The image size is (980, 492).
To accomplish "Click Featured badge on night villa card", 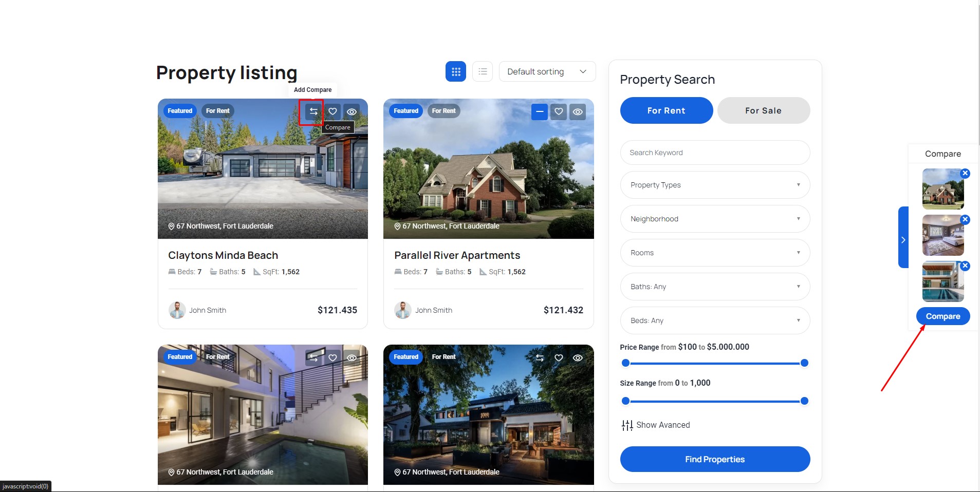I will (x=406, y=357).
